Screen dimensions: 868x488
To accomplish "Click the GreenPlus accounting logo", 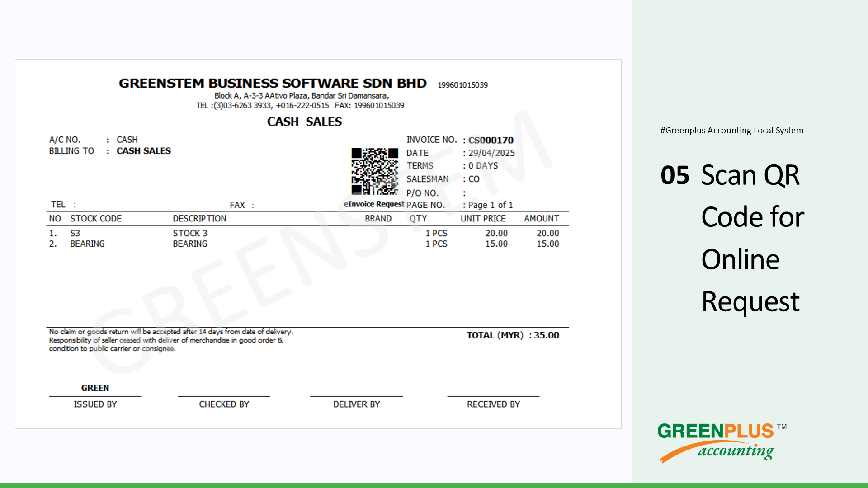I will point(722,442).
